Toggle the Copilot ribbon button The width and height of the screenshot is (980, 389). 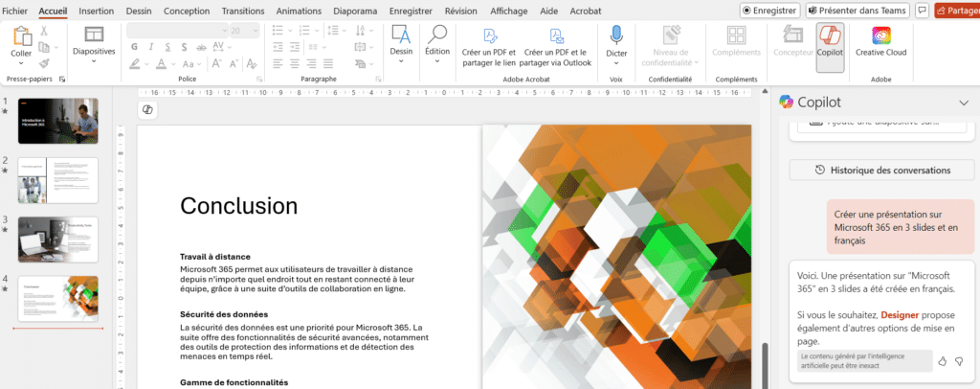click(830, 48)
